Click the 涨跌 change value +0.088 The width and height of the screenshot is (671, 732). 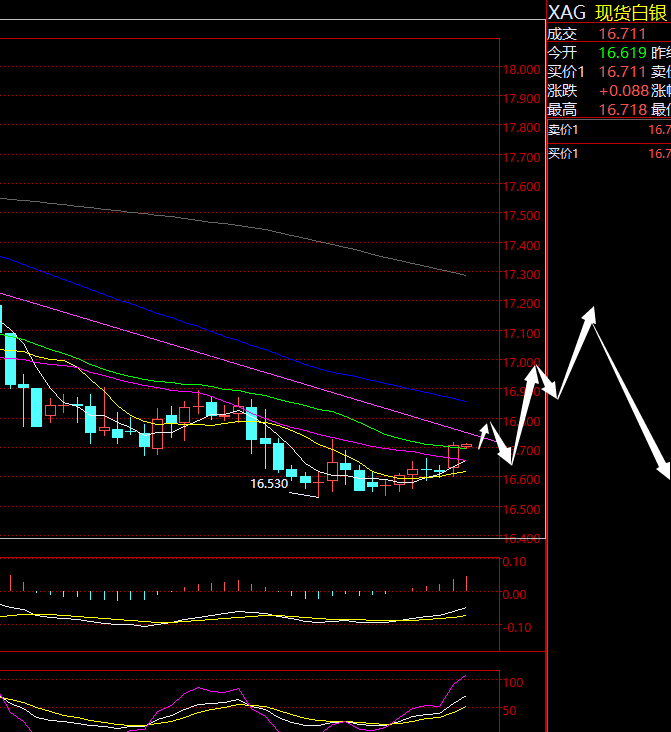[x=624, y=91]
